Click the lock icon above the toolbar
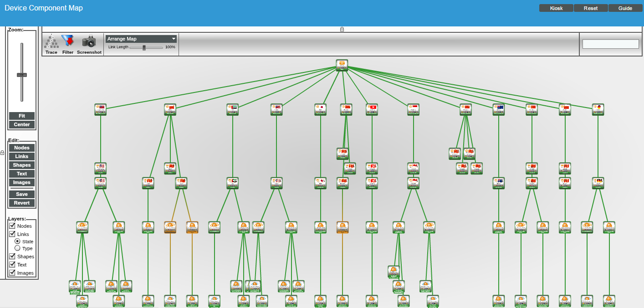Image resolution: width=644 pixels, height=308 pixels. 342,29
